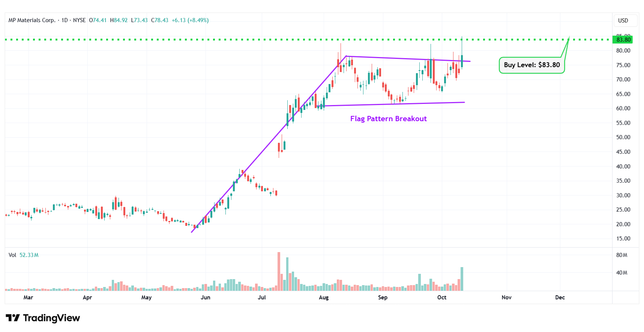The image size is (644, 332).
Task: Select the Flag Pattern Breakout text label
Action: (388, 119)
